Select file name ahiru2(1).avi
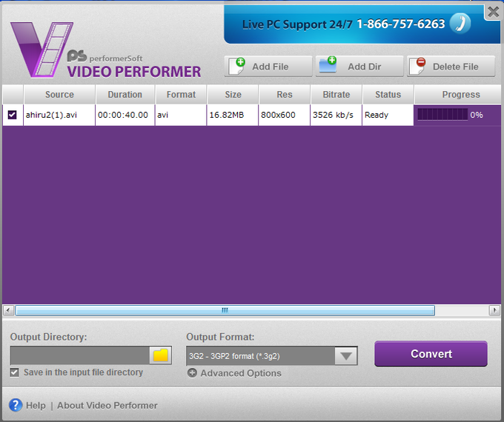 pos(51,115)
